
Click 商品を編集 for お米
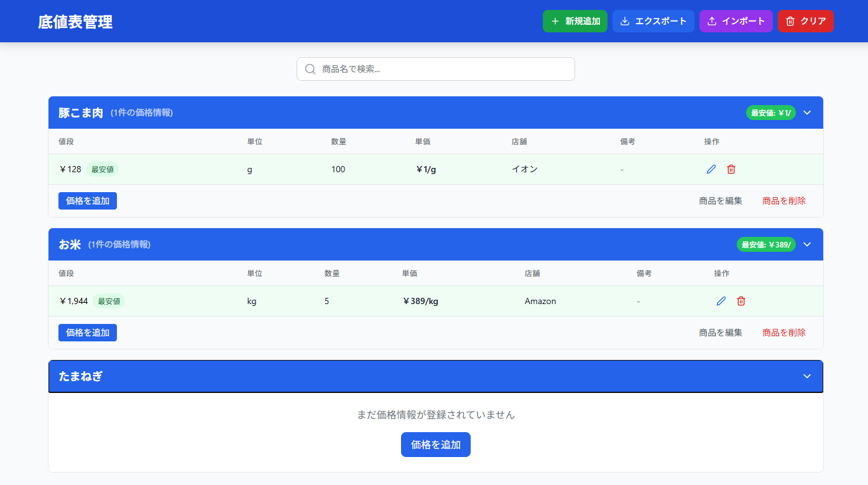[x=721, y=333]
